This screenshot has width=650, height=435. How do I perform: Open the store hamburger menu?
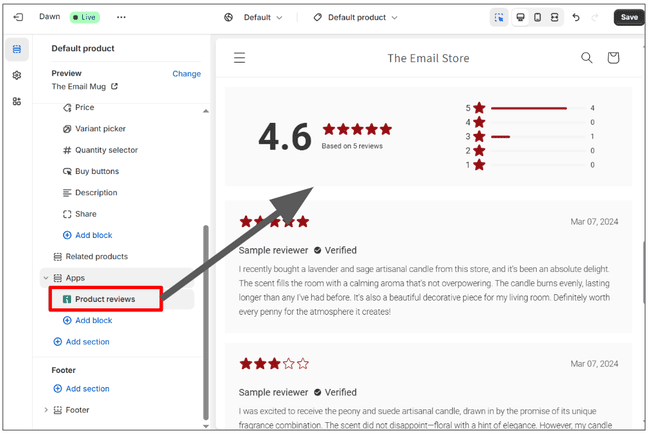tap(240, 58)
